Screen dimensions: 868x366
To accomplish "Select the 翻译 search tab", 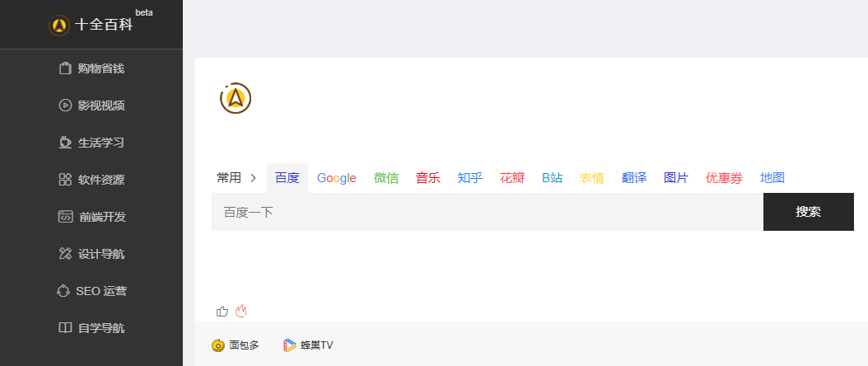I will (x=634, y=178).
